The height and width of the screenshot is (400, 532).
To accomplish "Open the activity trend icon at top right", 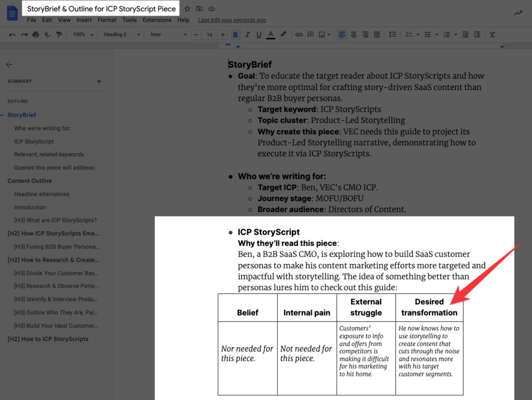I will coord(518,13).
